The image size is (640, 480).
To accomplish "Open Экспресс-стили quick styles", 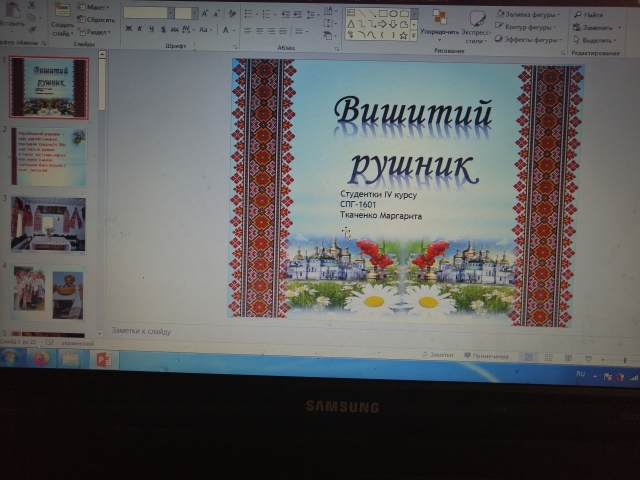I will [476, 27].
